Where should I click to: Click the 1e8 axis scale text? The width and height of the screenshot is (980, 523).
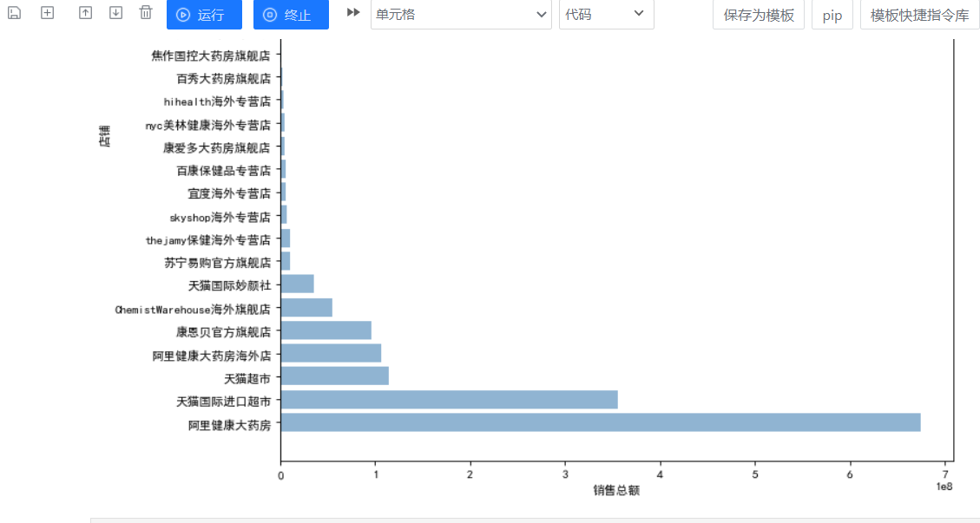944,487
